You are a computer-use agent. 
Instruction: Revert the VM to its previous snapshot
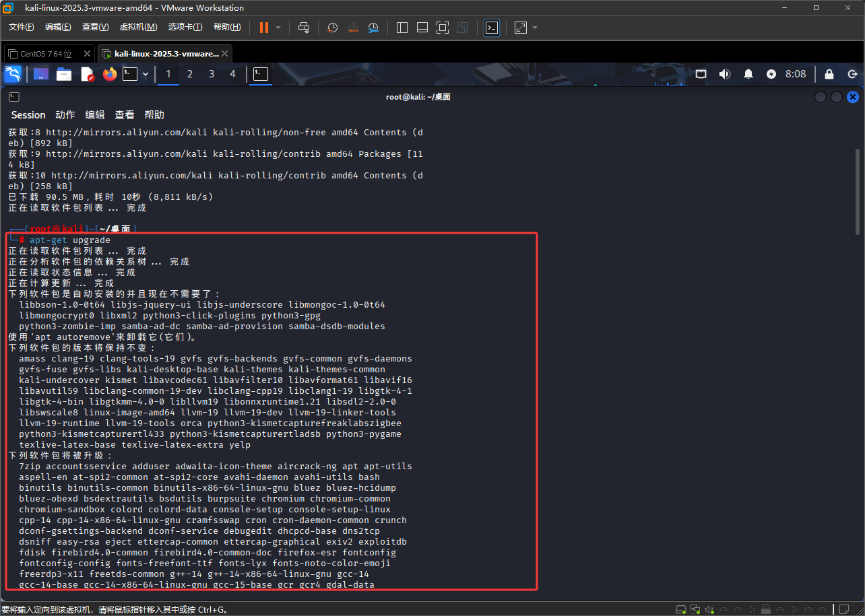coord(353,28)
